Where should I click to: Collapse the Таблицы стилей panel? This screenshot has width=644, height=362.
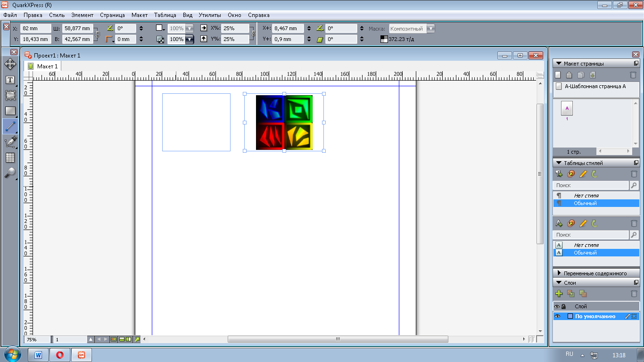click(x=559, y=163)
